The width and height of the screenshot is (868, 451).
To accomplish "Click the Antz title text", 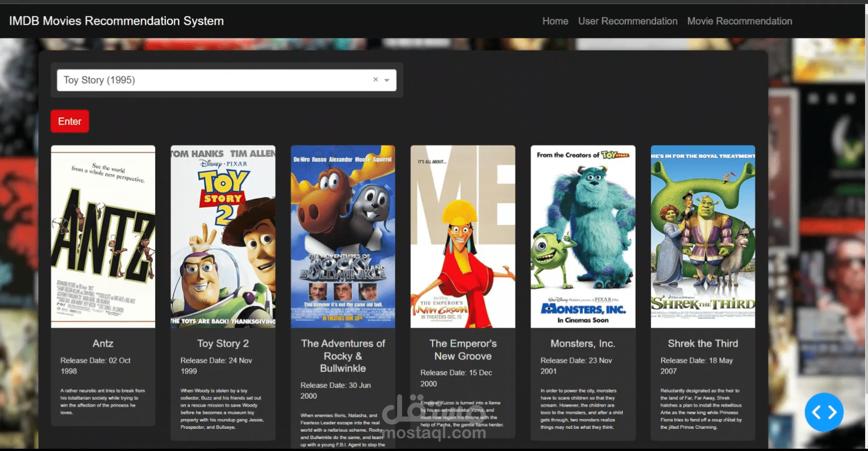I will (x=103, y=344).
